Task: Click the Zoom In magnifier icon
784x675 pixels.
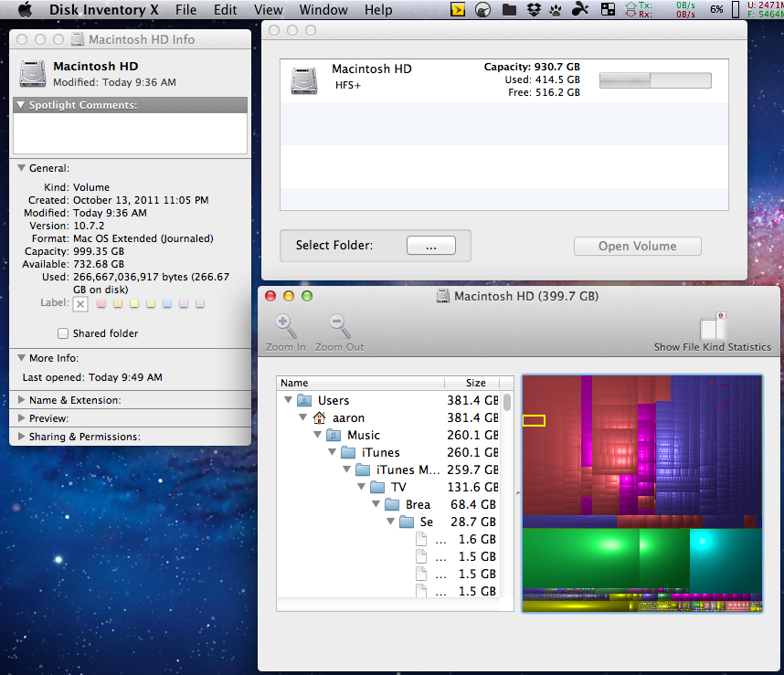Action: 286,326
